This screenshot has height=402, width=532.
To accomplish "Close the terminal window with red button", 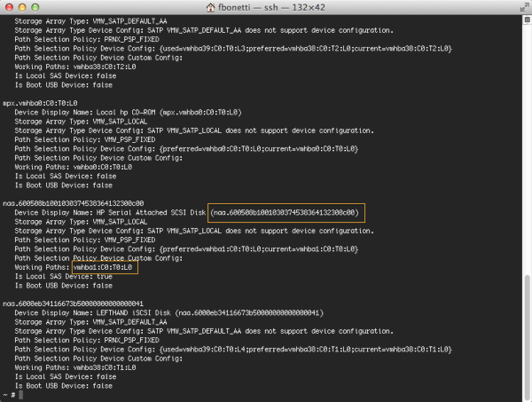I will point(9,7).
